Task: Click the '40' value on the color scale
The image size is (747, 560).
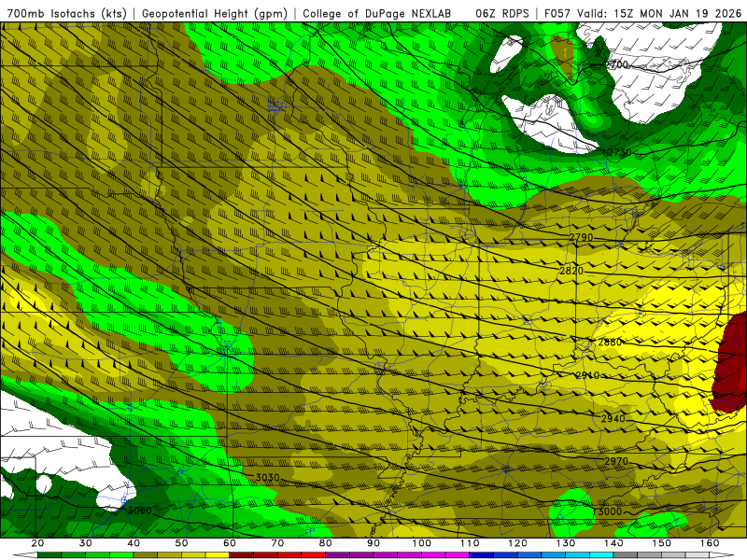Action: (134, 543)
